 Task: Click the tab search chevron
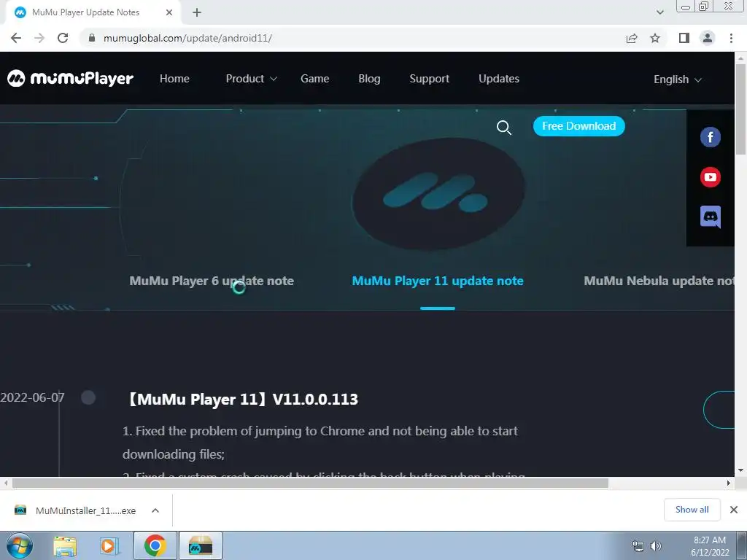coord(659,12)
